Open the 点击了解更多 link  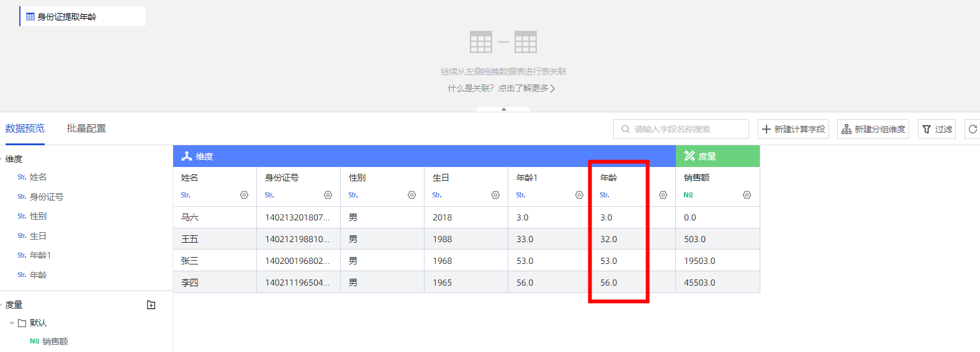(x=526, y=88)
